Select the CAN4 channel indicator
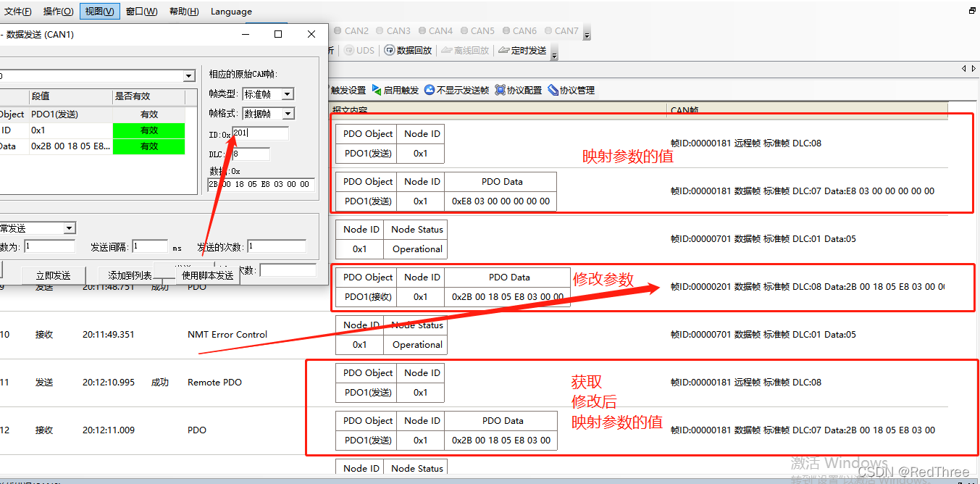 [435, 31]
